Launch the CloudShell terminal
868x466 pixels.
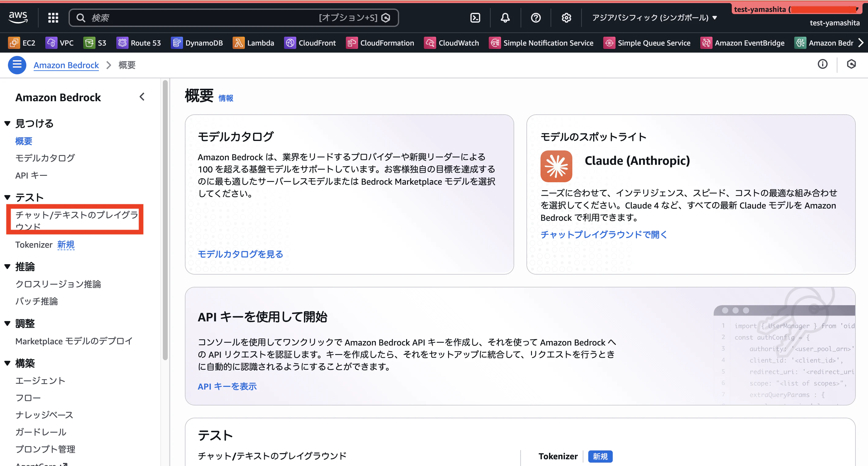pos(475,17)
